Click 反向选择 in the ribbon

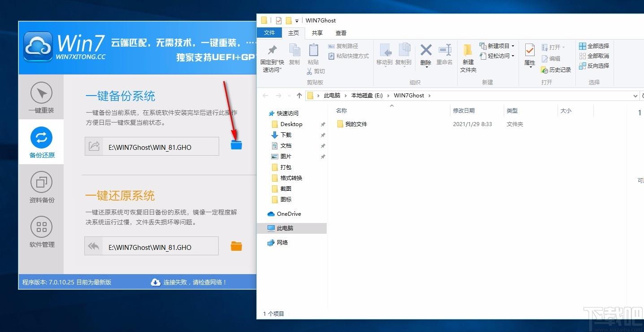594,66
